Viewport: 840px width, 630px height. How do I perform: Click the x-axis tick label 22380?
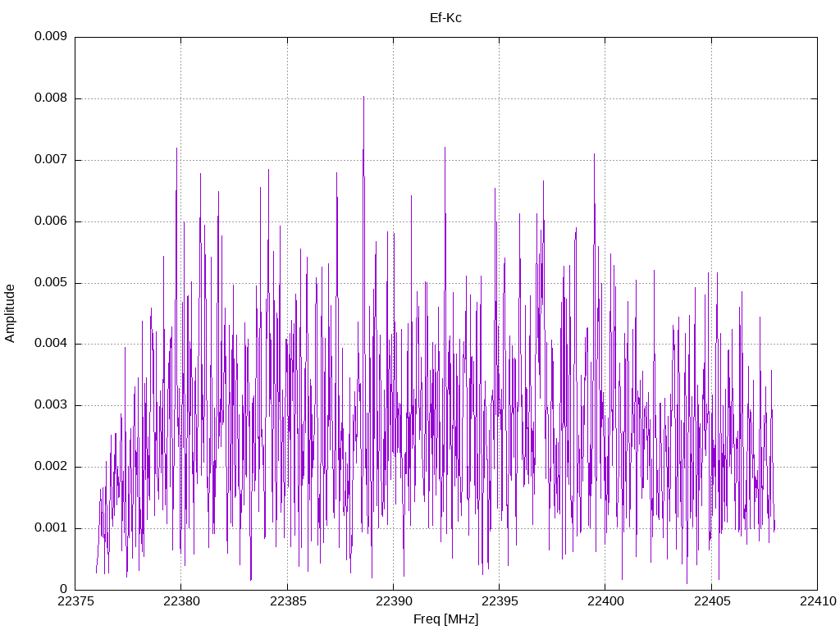click(181, 601)
